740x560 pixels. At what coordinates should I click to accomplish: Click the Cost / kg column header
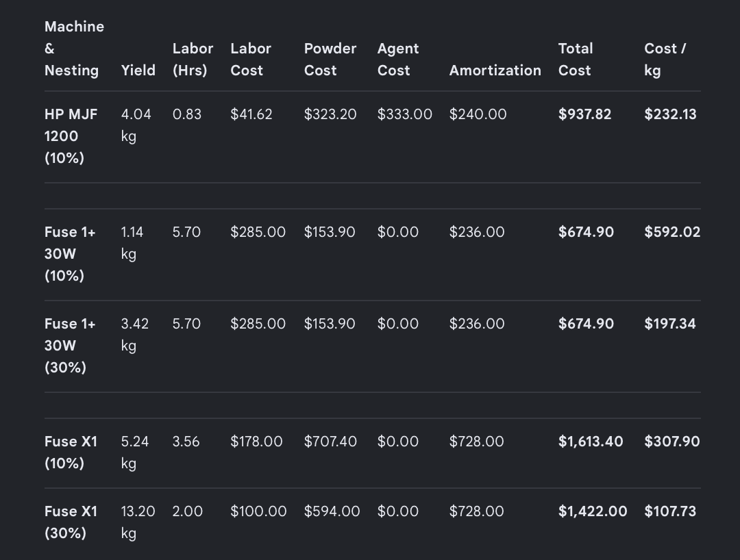tap(665, 60)
